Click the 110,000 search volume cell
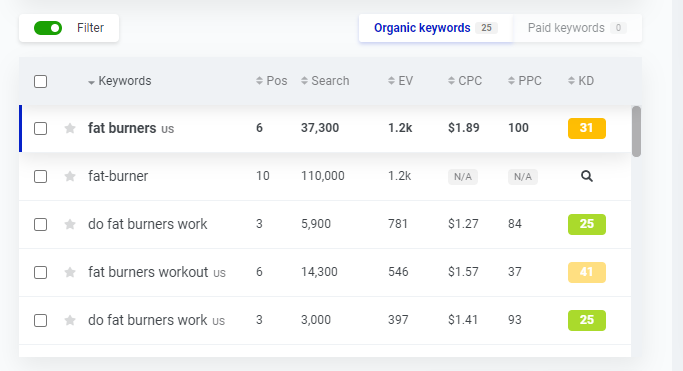This screenshot has height=371, width=683. (x=323, y=175)
